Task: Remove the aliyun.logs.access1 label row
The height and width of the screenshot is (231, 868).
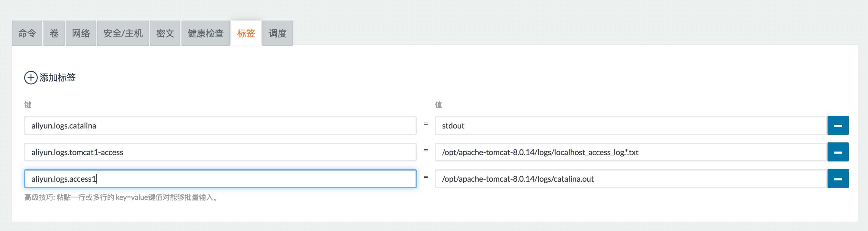Action: [838, 179]
